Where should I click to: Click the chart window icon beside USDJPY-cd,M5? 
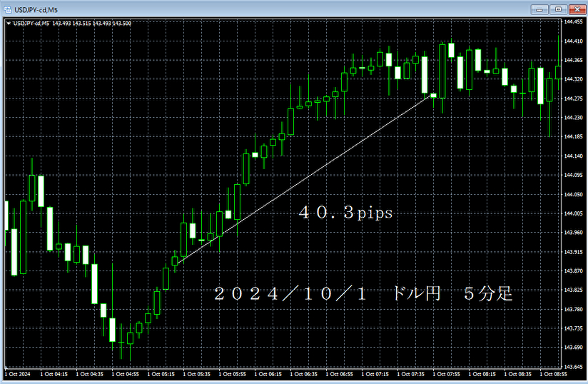pyautogui.click(x=8, y=9)
